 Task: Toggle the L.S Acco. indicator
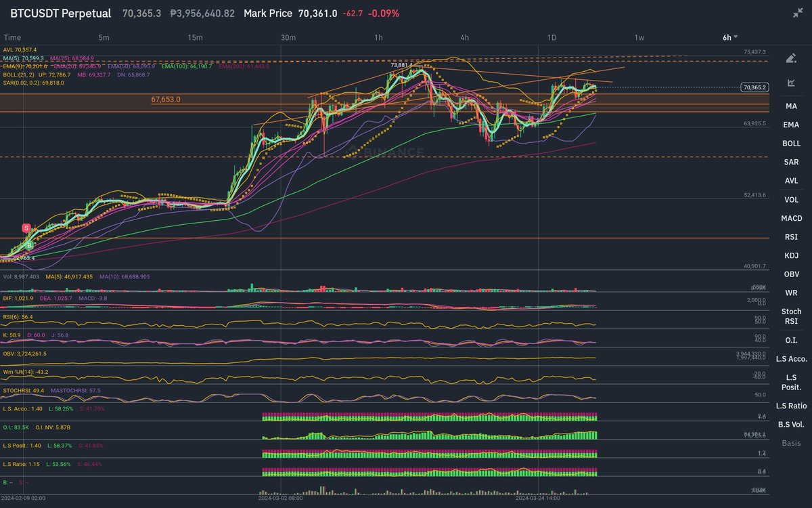pyautogui.click(x=791, y=358)
